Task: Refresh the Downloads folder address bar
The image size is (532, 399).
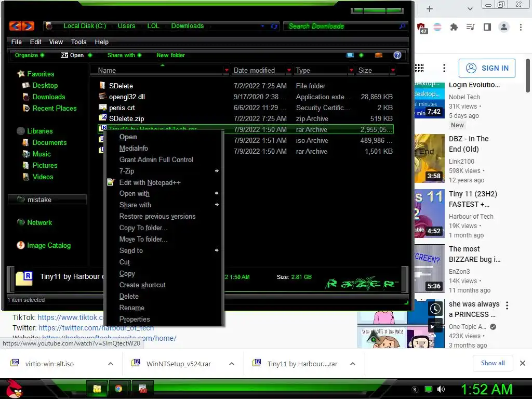Action: [274, 26]
